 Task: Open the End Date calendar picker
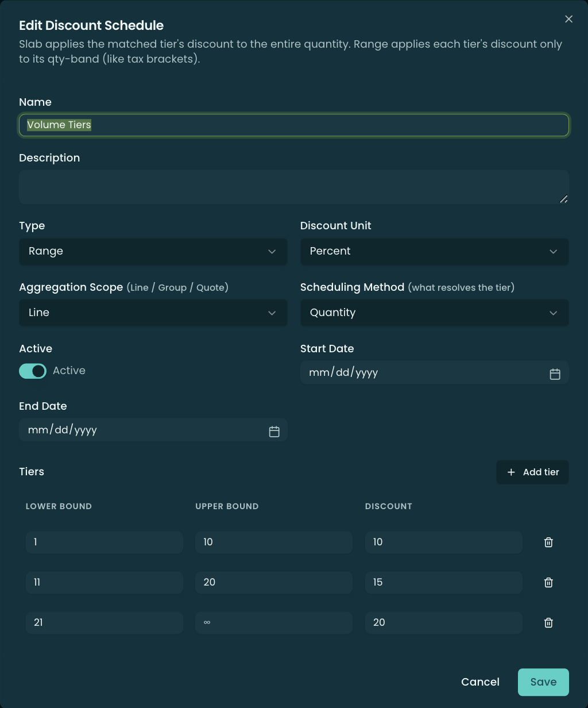274,431
